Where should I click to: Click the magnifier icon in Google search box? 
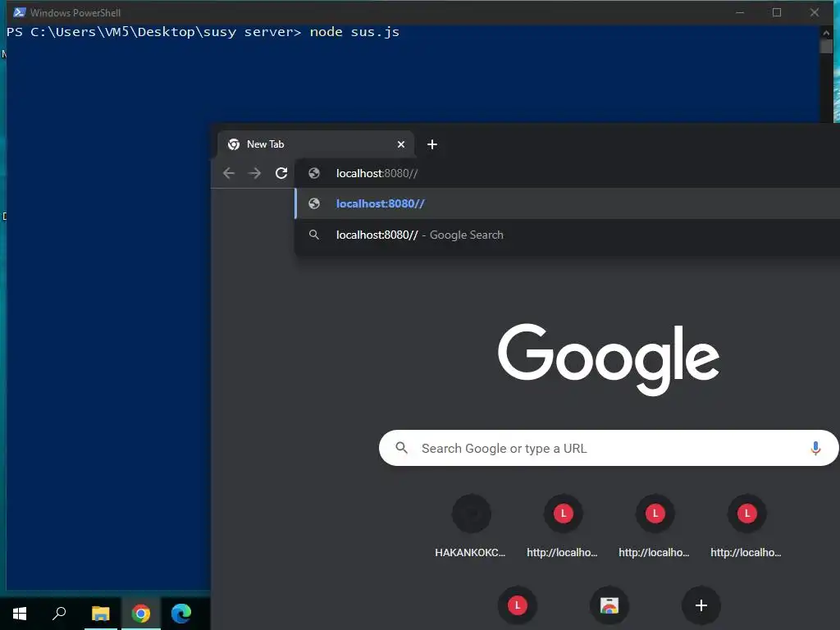point(401,448)
